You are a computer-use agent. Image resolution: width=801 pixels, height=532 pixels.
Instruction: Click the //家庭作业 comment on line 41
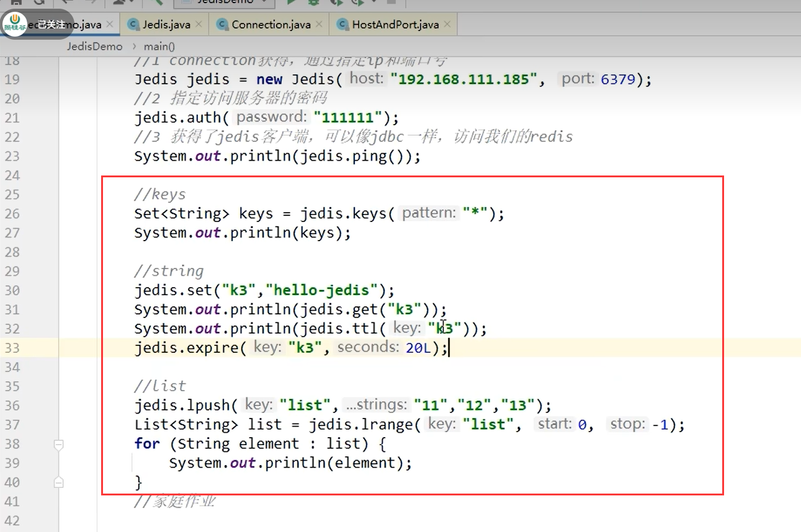pos(175,501)
